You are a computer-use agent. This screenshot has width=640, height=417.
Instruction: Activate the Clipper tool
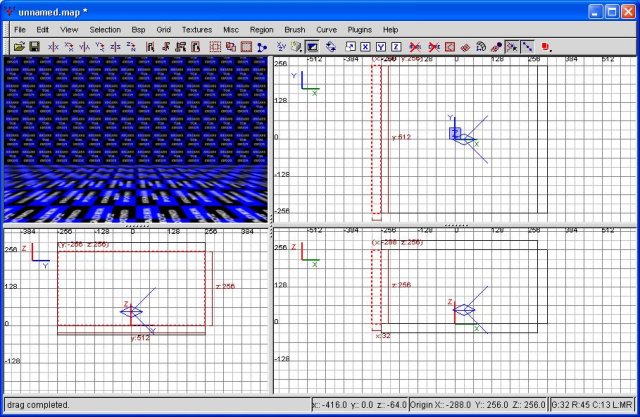pyautogui.click(x=262, y=47)
